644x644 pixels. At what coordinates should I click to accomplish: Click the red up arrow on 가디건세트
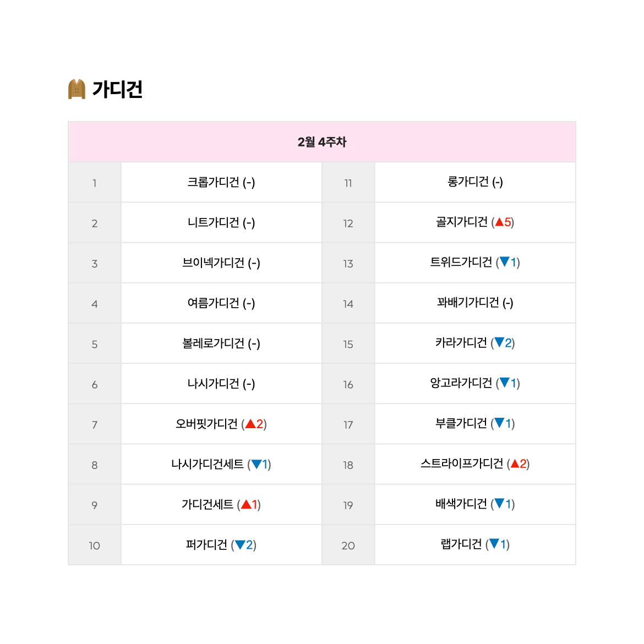pyautogui.click(x=246, y=504)
